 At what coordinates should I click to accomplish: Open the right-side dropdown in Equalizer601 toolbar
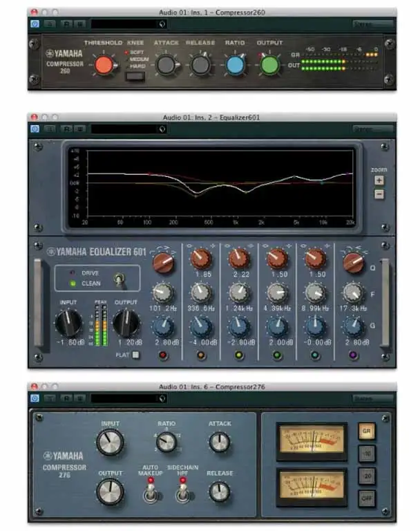[x=373, y=129]
